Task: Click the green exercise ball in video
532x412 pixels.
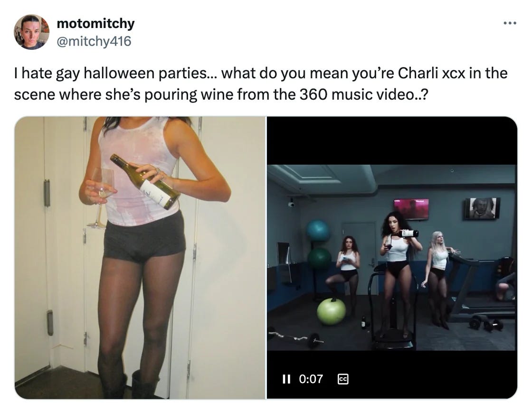Action: pos(331,311)
